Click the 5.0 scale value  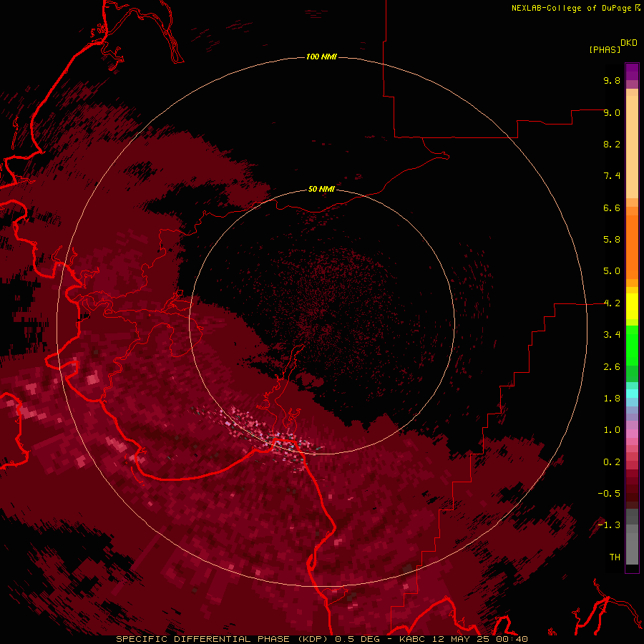pos(612,271)
